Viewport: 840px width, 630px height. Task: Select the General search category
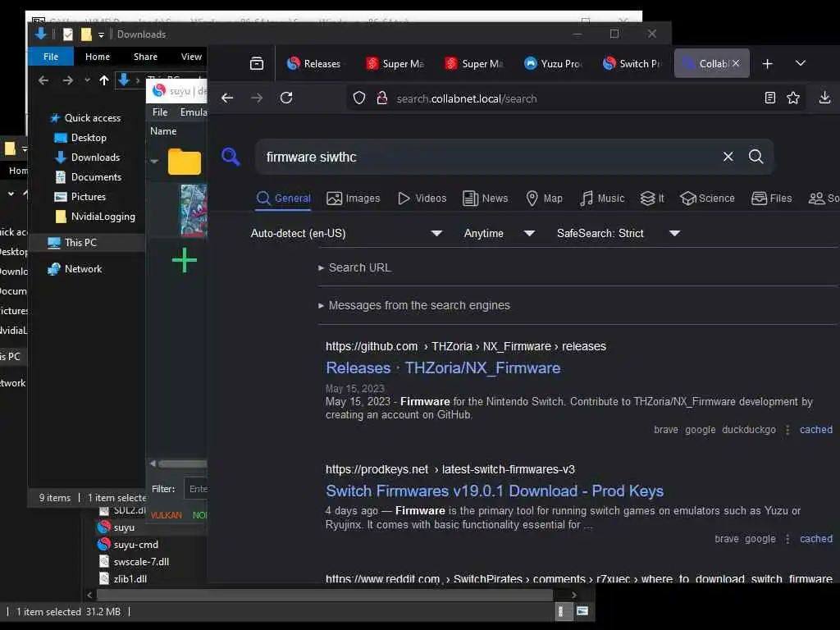(283, 199)
